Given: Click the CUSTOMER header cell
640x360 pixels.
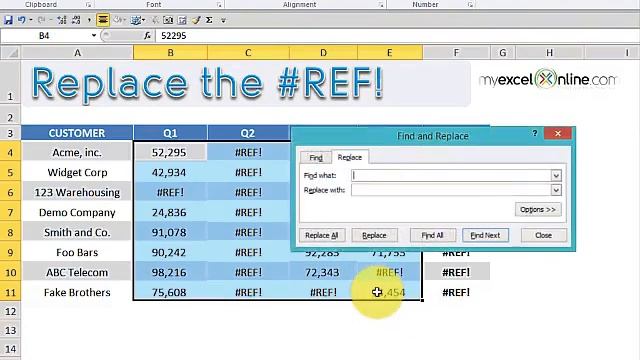Looking at the screenshot, I should pos(77,133).
